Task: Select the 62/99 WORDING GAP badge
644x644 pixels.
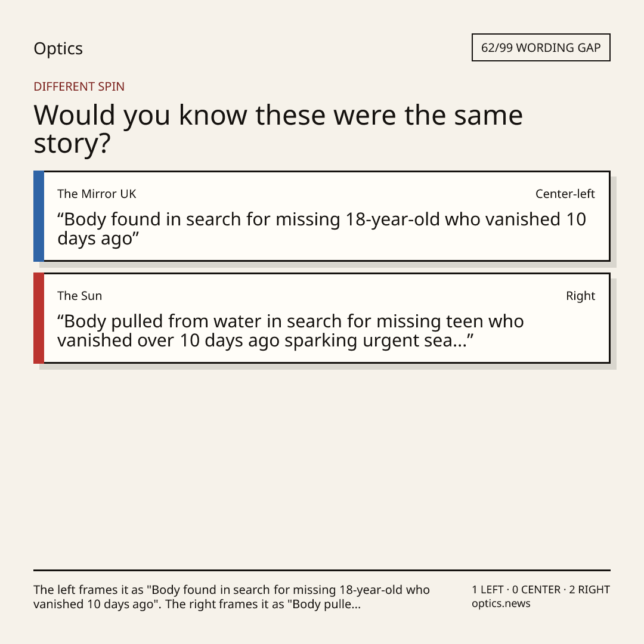Action: click(541, 48)
